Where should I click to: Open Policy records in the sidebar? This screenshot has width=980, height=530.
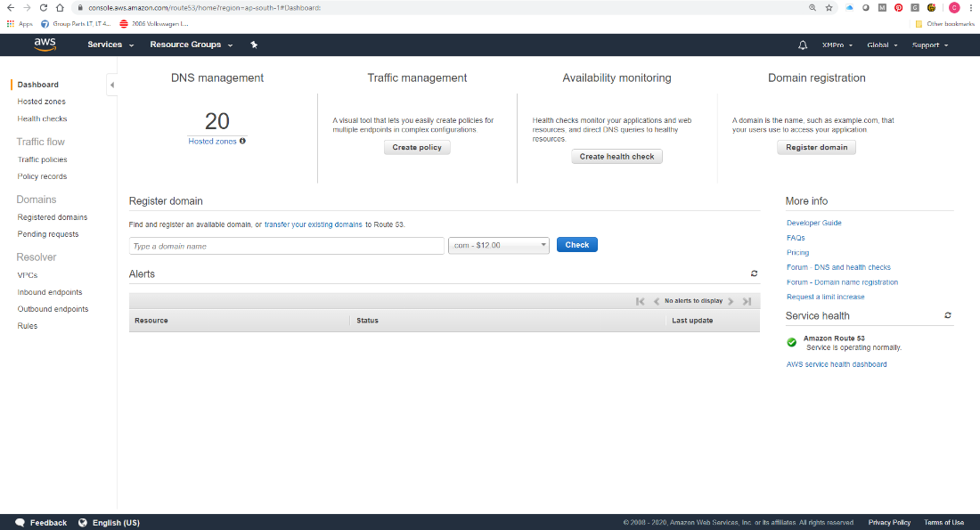tap(42, 176)
